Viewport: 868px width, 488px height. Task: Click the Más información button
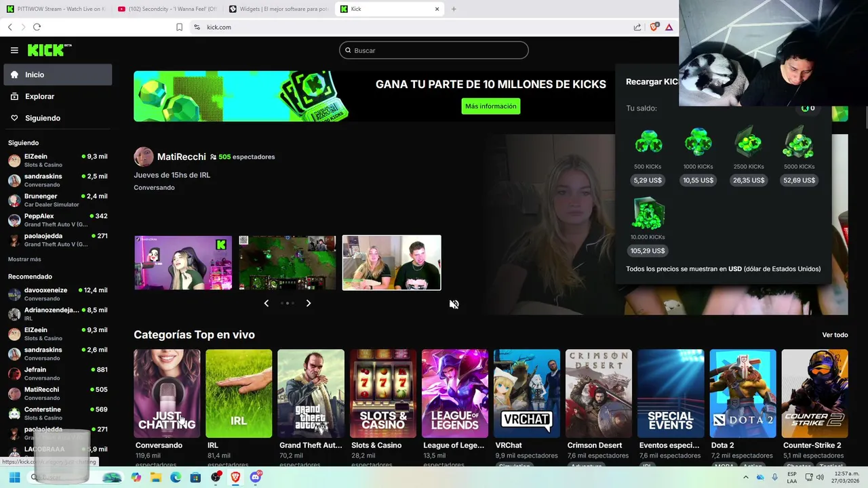tap(491, 106)
